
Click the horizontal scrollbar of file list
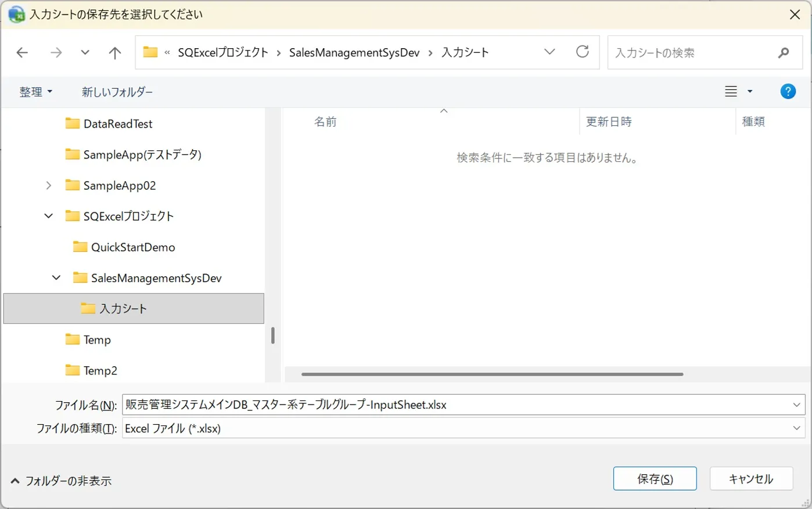click(x=493, y=374)
